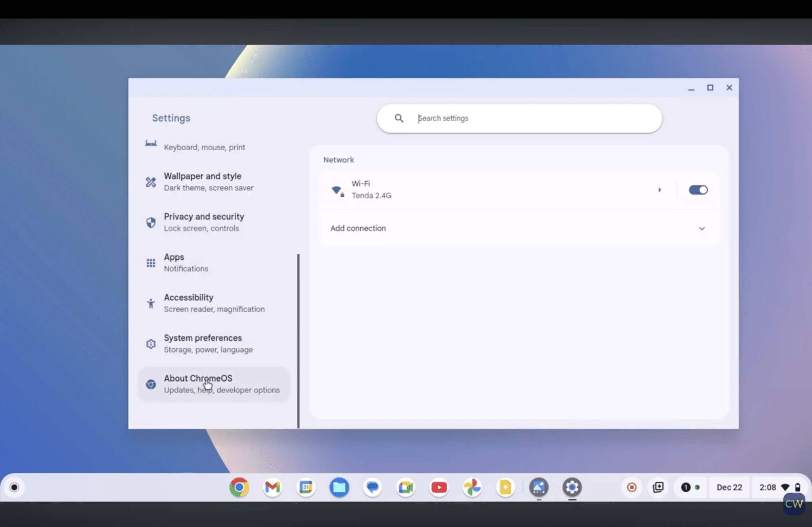Open Wallpaper and style section
The width and height of the screenshot is (812, 527).
click(x=214, y=182)
